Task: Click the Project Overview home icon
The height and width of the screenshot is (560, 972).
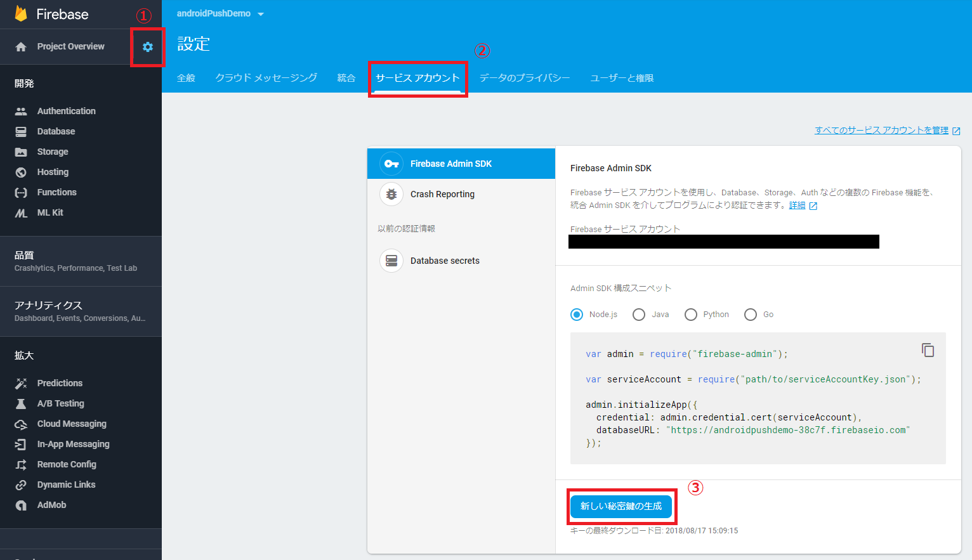Action: click(21, 47)
